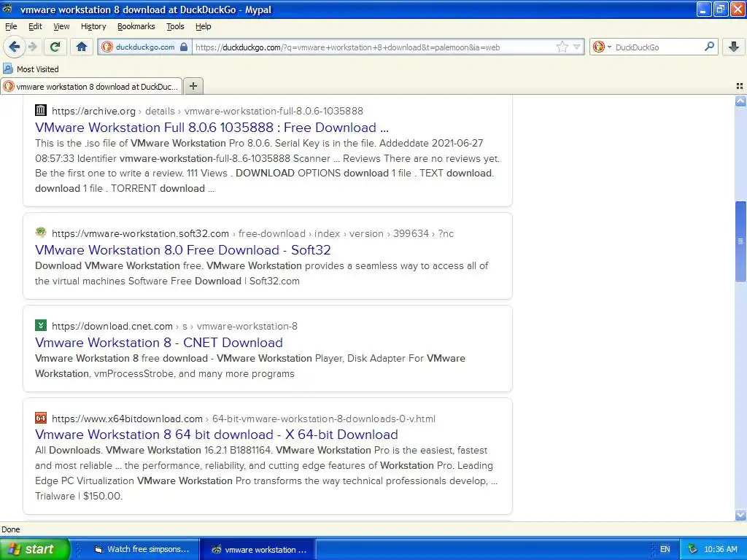Screen dimensions: 747x560
Task: Open VMware Workstation 8.0 Free Download Soft32 link
Action: coord(183,250)
